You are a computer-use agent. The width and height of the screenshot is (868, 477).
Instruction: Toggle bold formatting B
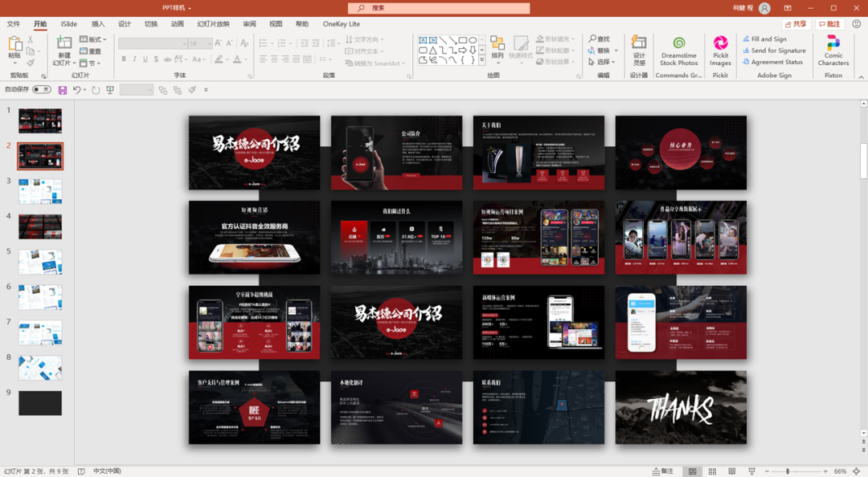(x=124, y=59)
